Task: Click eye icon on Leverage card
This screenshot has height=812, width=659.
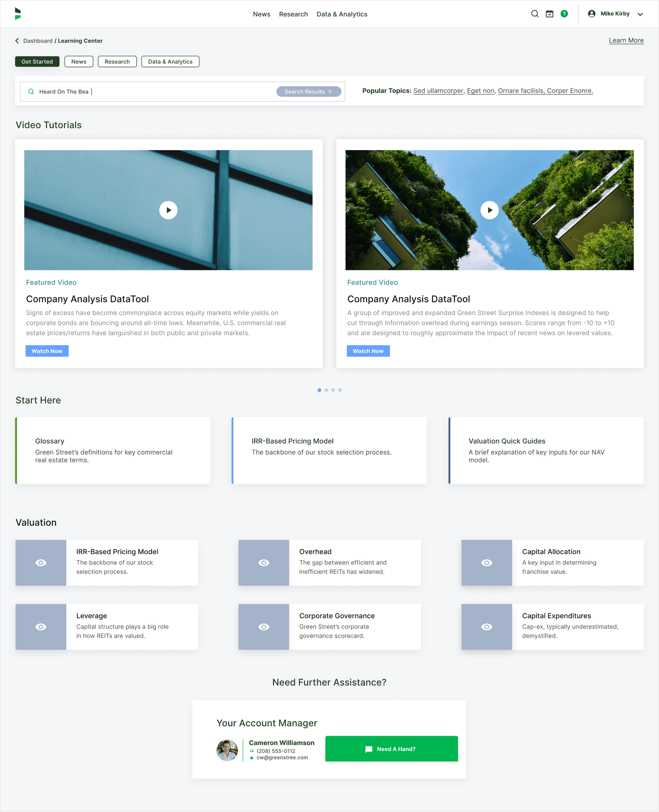Action: pyautogui.click(x=41, y=627)
